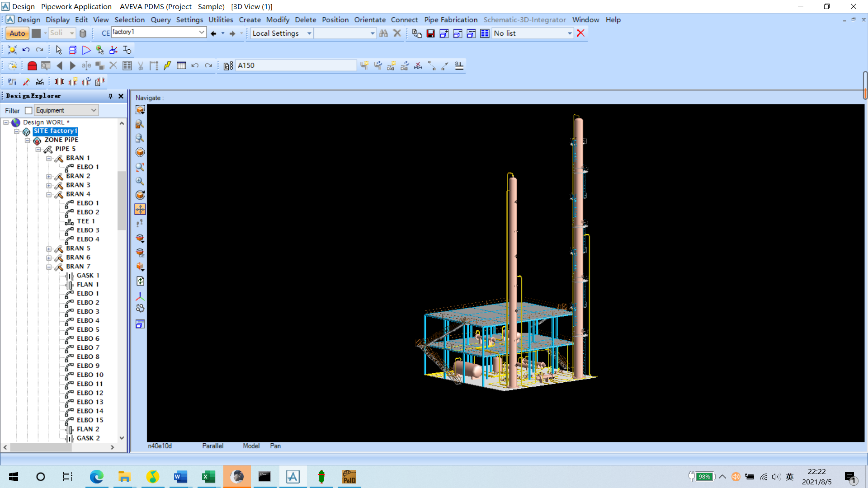Toggle the Filter checkbox in Design Explorer
Viewport: 868px width, 488px height.
click(x=28, y=111)
